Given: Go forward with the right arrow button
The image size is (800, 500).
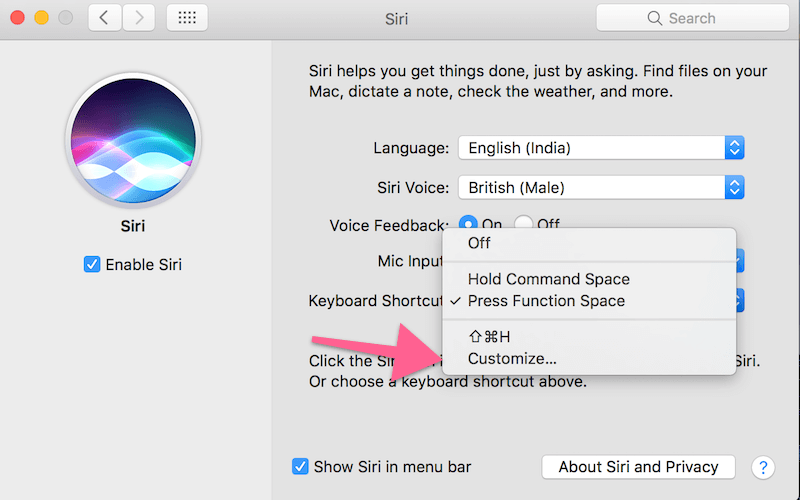Looking at the screenshot, I should (x=139, y=18).
